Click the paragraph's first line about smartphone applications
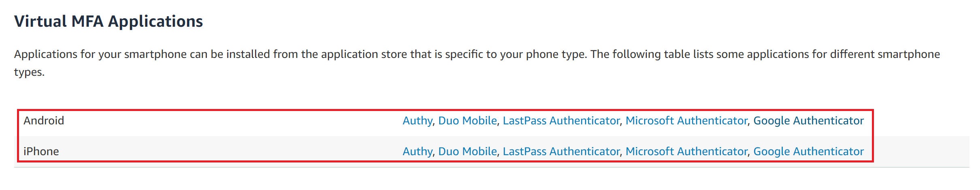This screenshot has width=980, height=190. (x=477, y=54)
